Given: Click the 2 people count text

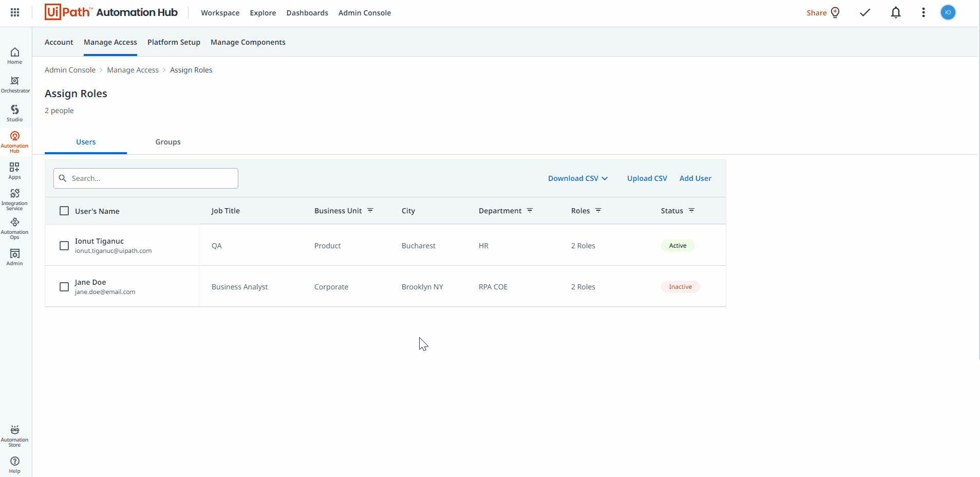Looking at the screenshot, I should (59, 111).
